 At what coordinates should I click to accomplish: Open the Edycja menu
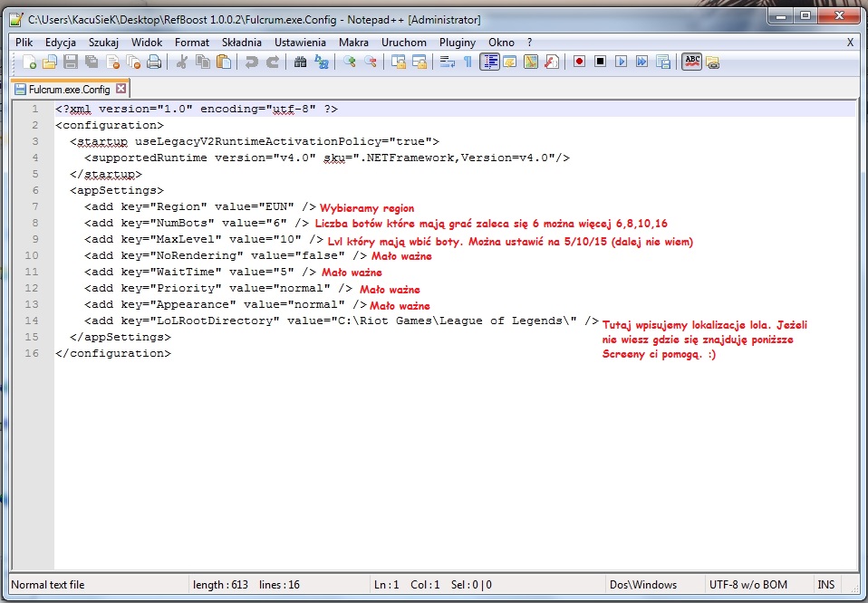(x=61, y=42)
